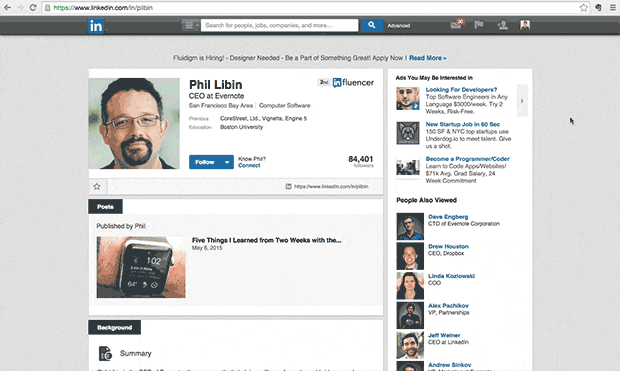Open Linda Kozlowski's profile link
Viewport: 620px width, 371px height.
pyautogui.click(x=452, y=276)
